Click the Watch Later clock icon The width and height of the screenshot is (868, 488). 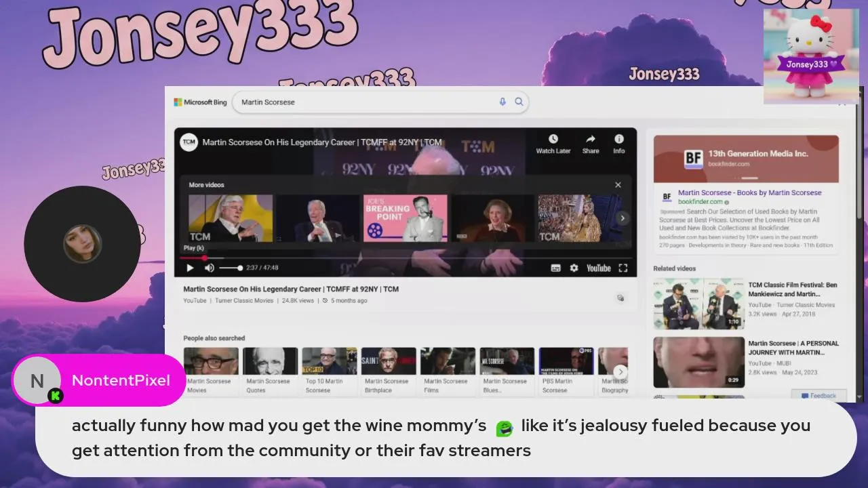point(553,139)
